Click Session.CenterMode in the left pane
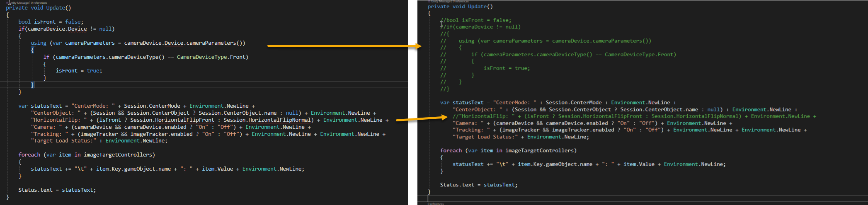Image resolution: width=868 pixels, height=205 pixels. (152, 106)
